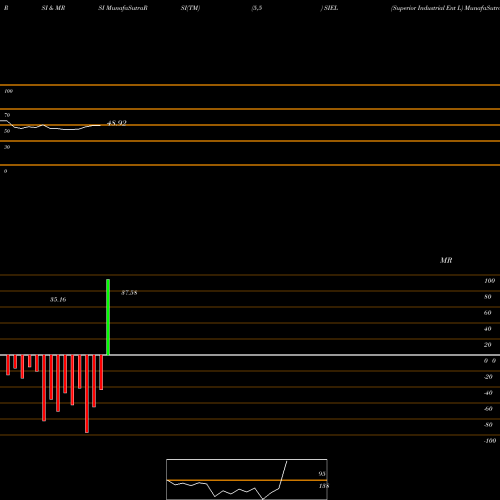Click the -60 label on MR axis
The height and width of the screenshot is (500, 500).
pos(488,409)
